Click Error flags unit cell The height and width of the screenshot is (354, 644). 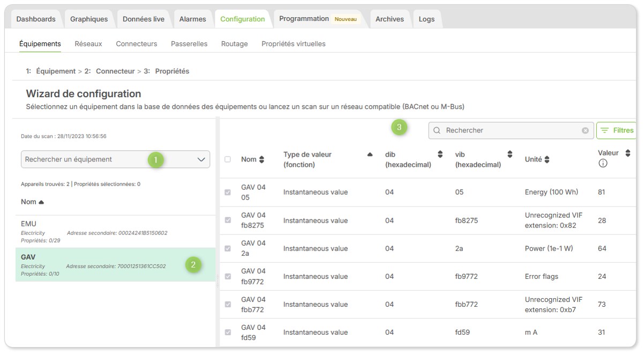click(541, 276)
